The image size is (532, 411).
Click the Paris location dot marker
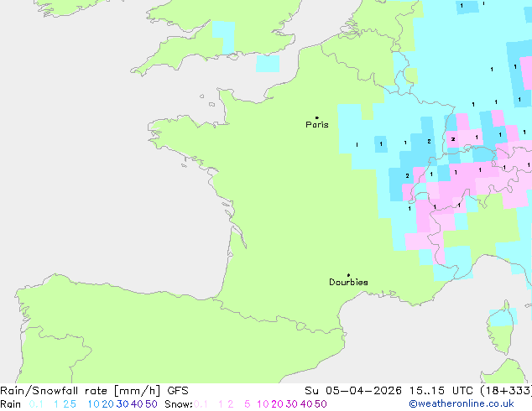coord(317,117)
